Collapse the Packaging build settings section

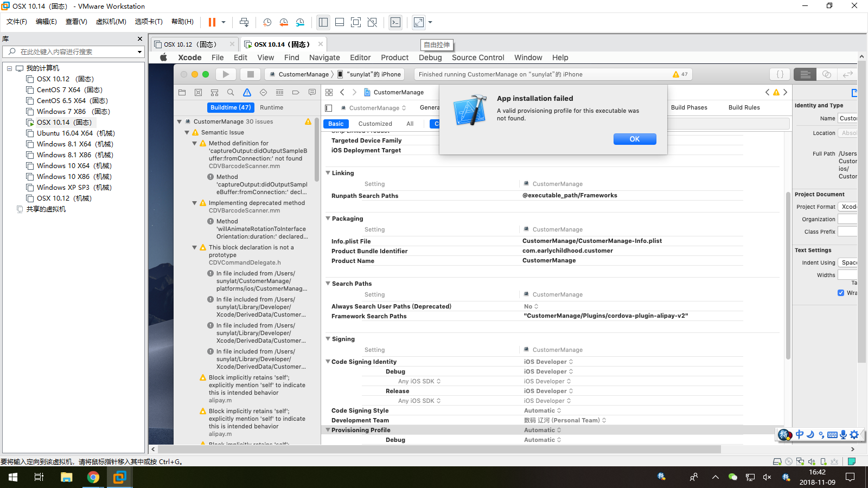click(x=328, y=219)
